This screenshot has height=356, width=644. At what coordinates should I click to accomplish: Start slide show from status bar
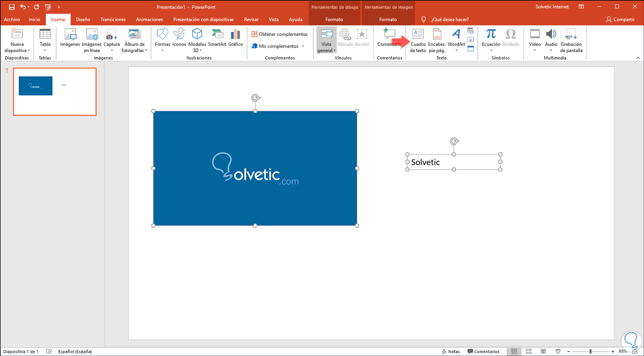pos(558,351)
